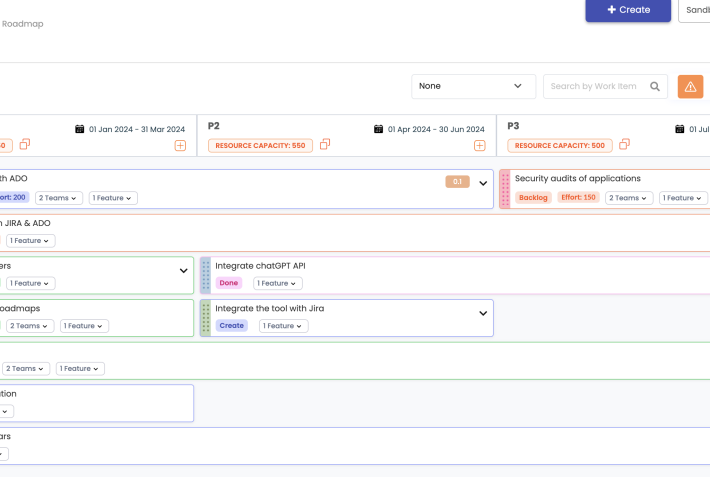Screen dimensions: 710x477
Task: Open calendar icon for 01 Apr 2024 dates
Action: point(379,129)
